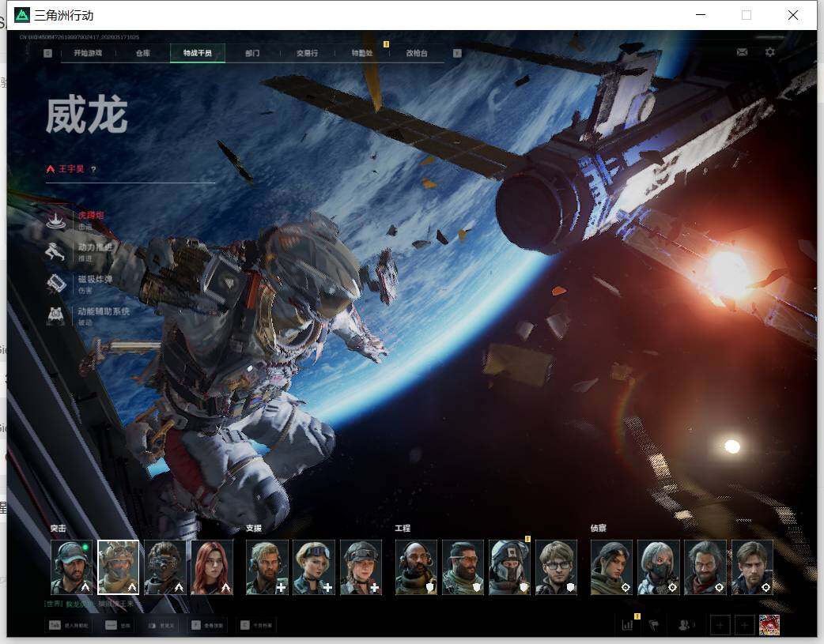Open the settings gear icon
Viewport: 824px width, 644px height.
[x=770, y=52]
